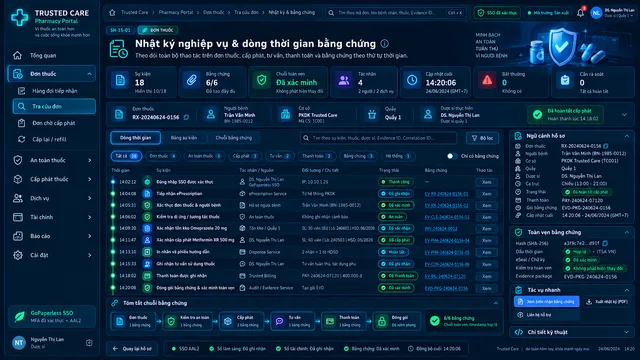Click the icon beside Nguyễn Thị Lan sidebar profile
The height and width of the screenshot is (360, 640).
pos(89,343)
